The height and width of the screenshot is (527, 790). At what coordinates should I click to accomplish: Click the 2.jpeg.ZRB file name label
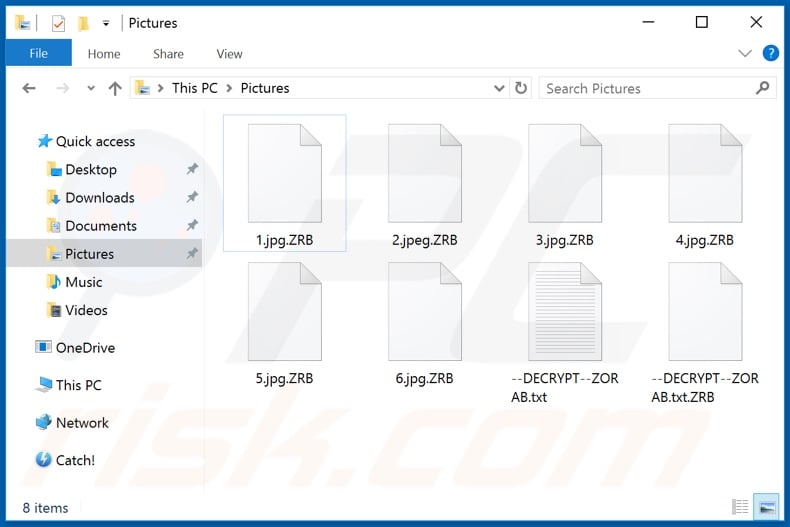pyautogui.click(x=425, y=240)
